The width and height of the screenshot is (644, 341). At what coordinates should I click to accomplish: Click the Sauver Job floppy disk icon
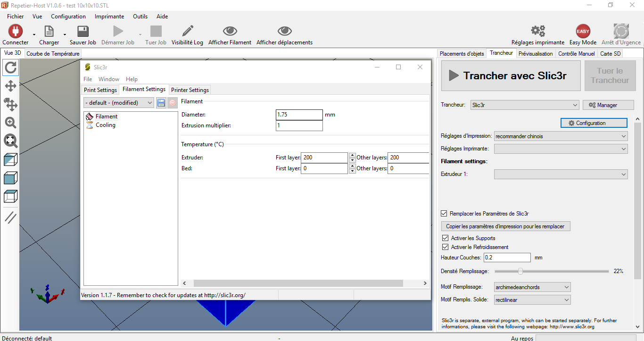click(83, 31)
